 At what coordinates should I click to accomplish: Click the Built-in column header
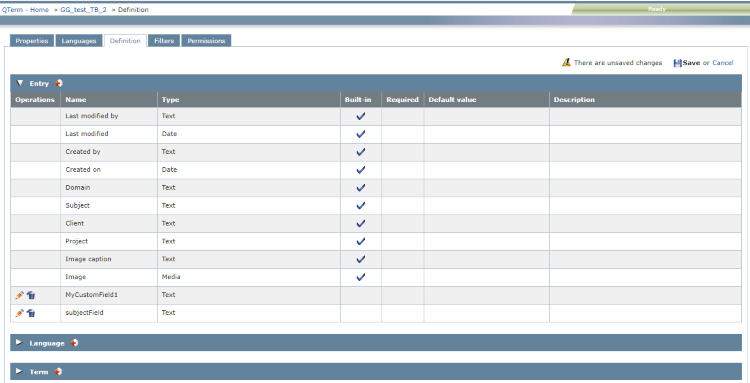[x=361, y=99]
